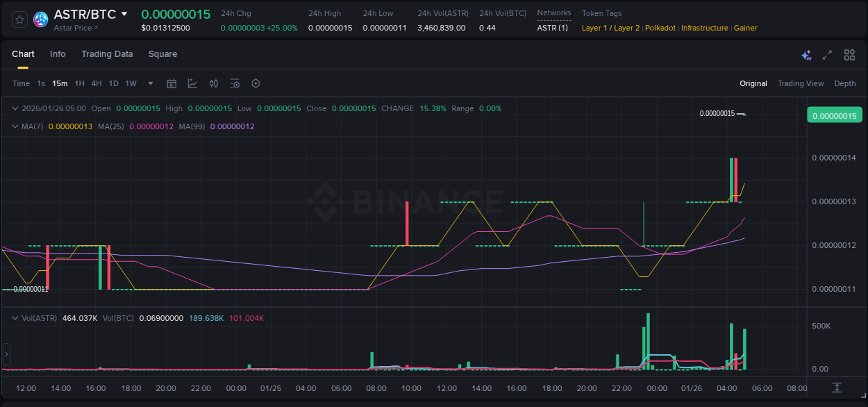Click the ASTR token logo

pyautogui.click(x=40, y=19)
